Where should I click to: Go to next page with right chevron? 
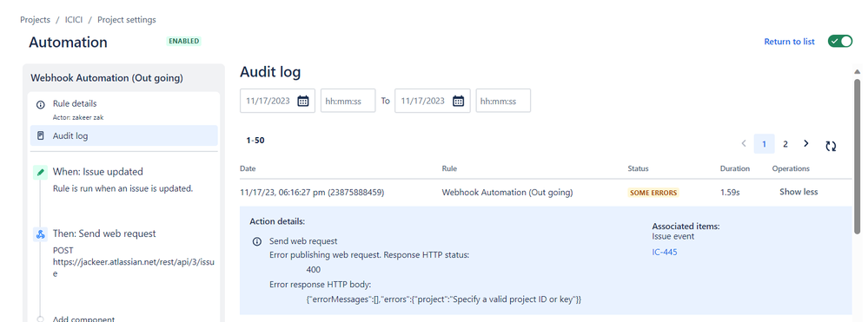[806, 143]
